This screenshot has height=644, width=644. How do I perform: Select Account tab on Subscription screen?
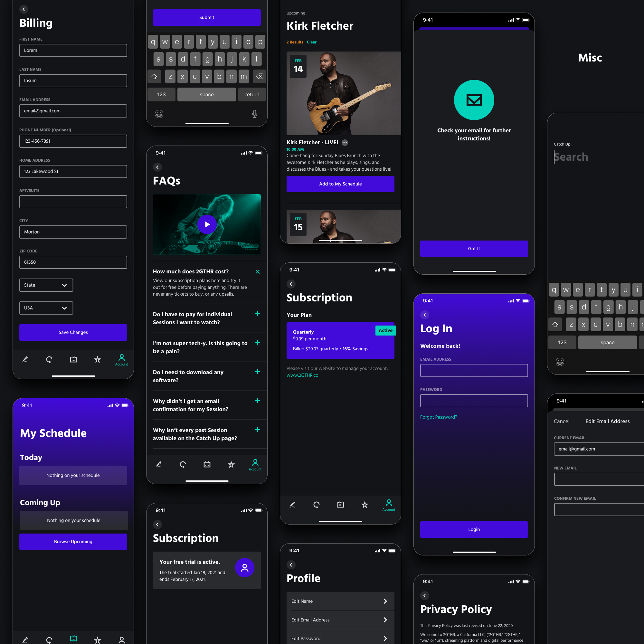[388, 504]
